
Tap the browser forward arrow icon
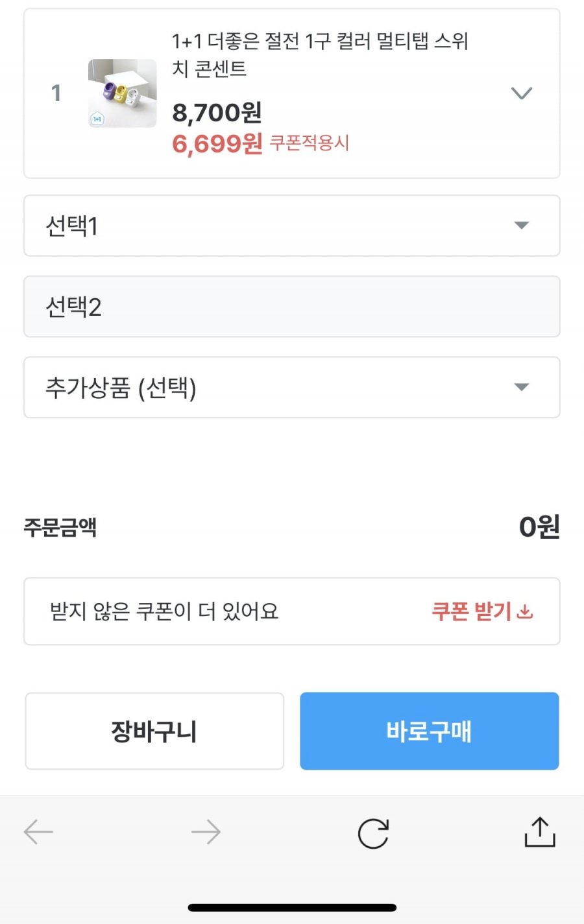[206, 832]
